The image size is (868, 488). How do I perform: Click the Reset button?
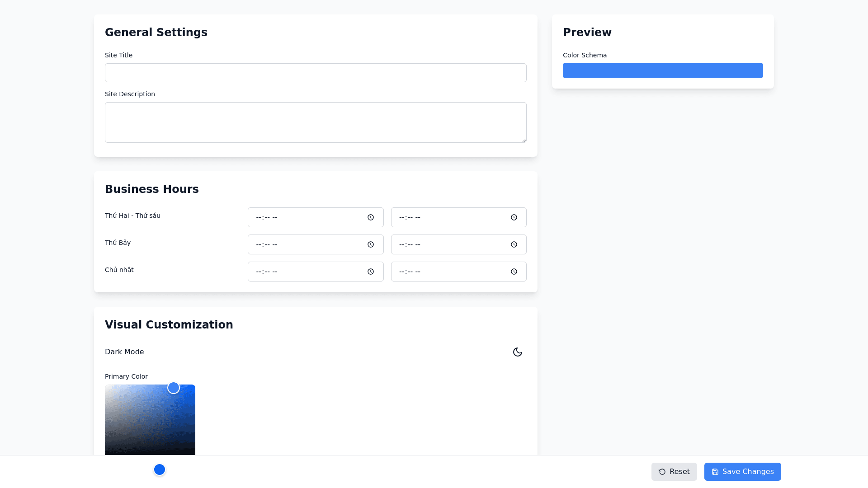(674, 472)
